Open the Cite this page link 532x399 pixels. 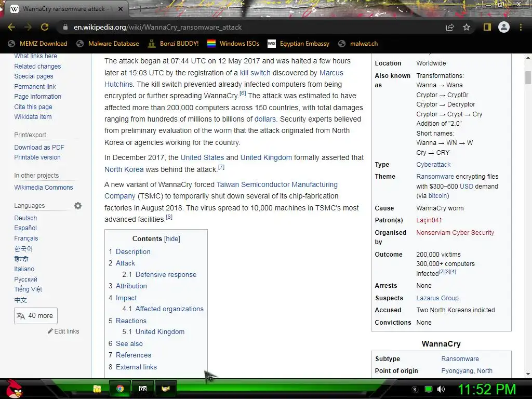pos(33,107)
